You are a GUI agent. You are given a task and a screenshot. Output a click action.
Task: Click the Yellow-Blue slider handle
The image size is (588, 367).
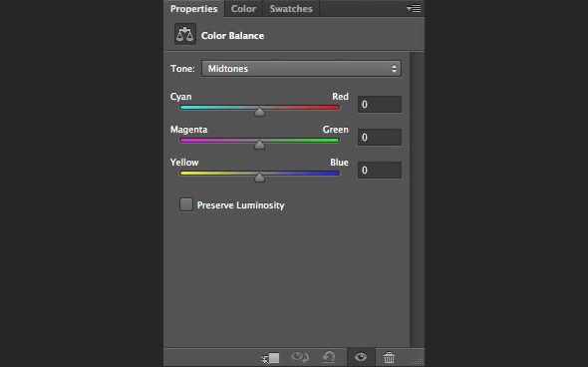tap(259, 178)
